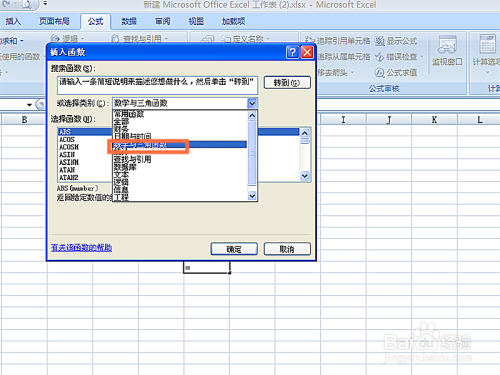Open the 加载项 ribbon tab
The width and height of the screenshot is (500, 375).
coord(233,22)
